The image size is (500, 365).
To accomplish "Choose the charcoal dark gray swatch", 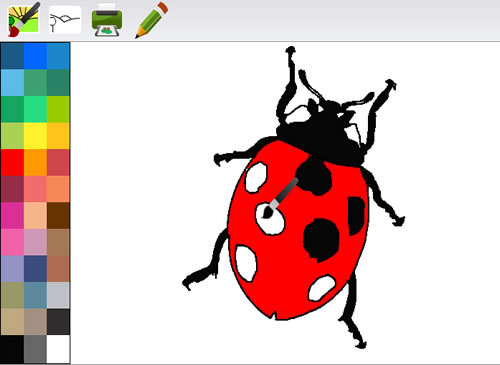I will [x=58, y=322].
